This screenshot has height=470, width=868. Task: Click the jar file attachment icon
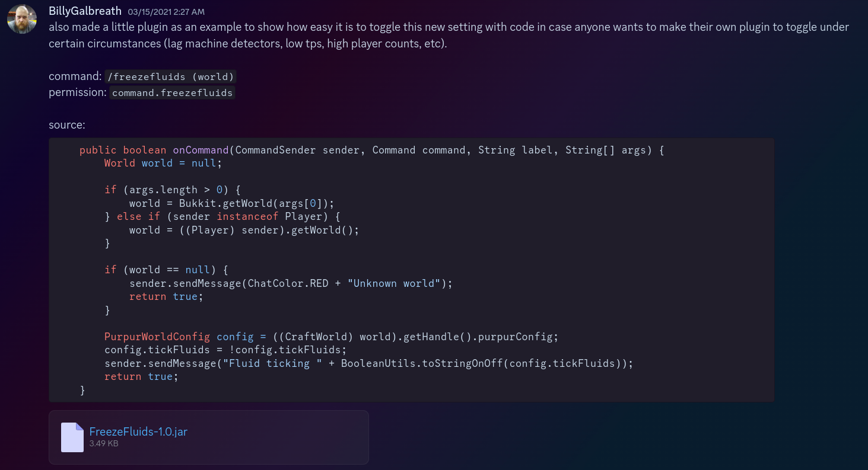tap(72, 437)
